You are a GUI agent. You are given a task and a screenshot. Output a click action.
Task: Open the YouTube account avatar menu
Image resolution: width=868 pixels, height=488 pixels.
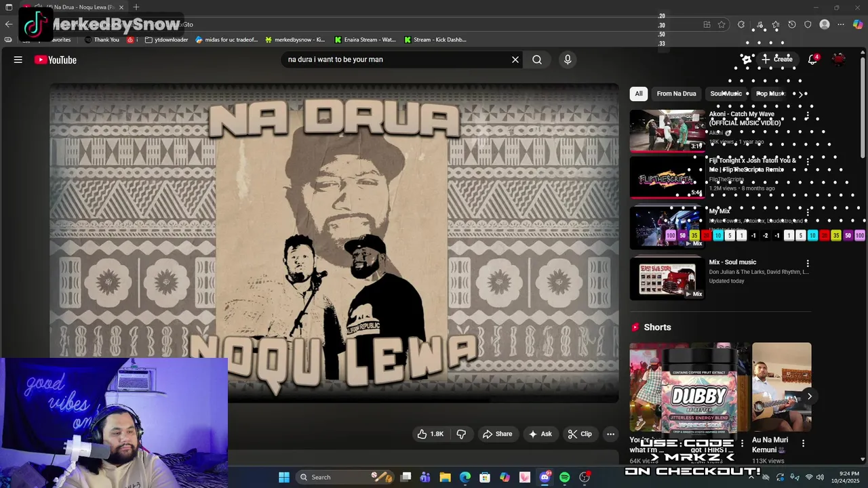839,60
